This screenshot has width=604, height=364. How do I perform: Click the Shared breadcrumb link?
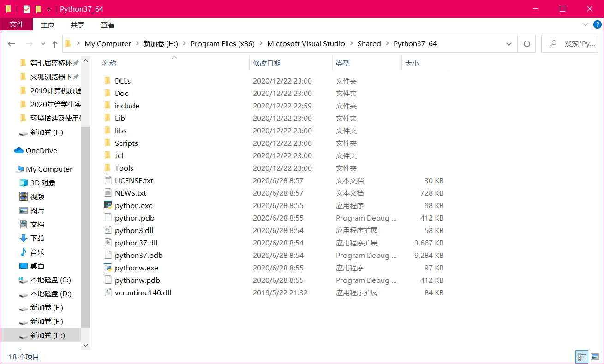pos(369,43)
